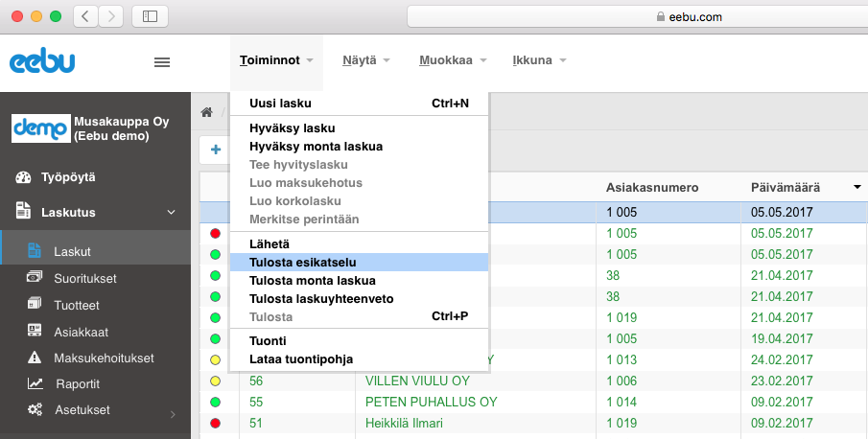
Task: Sort by Päivämäärä column arrow
Action: click(857, 188)
